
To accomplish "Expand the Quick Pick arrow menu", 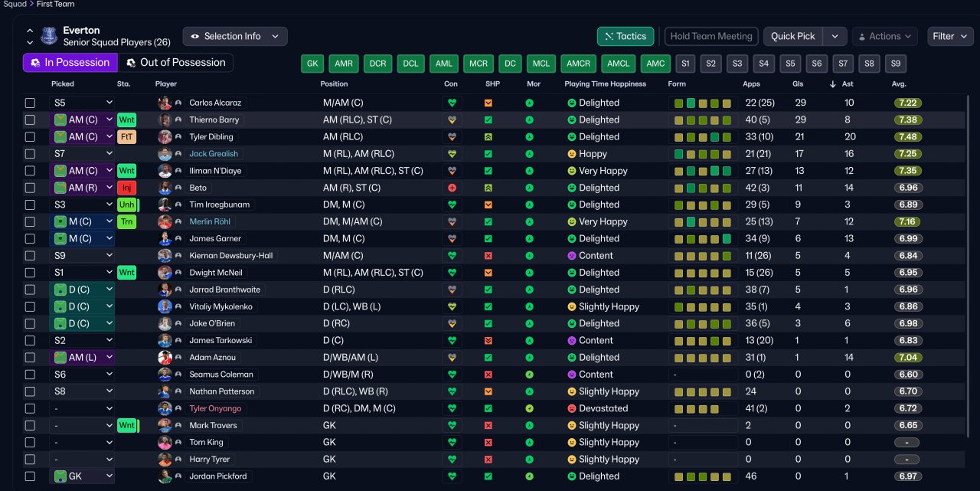I will pyautogui.click(x=835, y=36).
